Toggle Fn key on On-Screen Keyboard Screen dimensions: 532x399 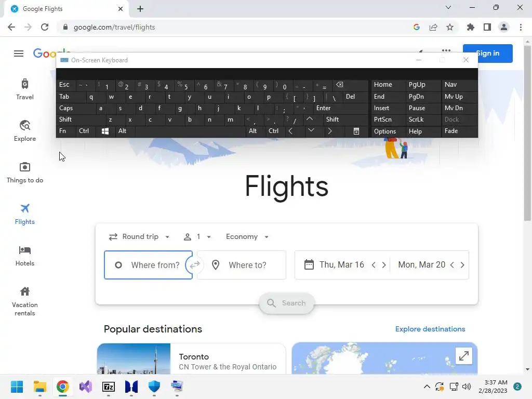(66, 131)
